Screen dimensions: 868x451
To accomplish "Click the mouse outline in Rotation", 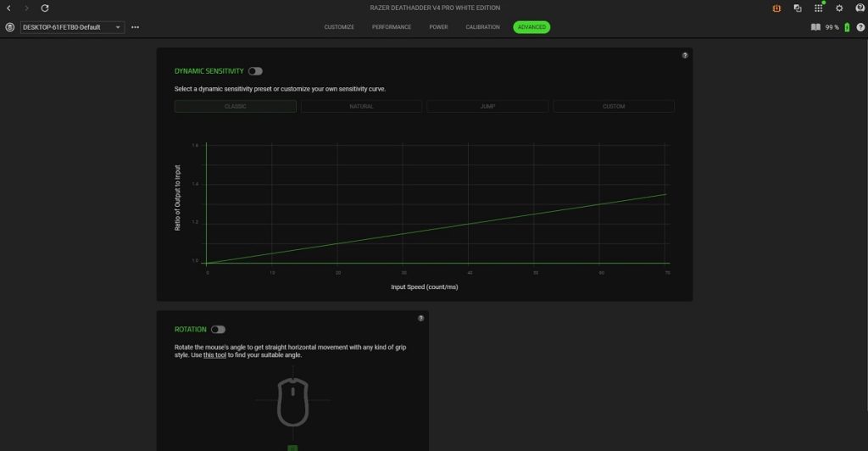I will 292,403.
